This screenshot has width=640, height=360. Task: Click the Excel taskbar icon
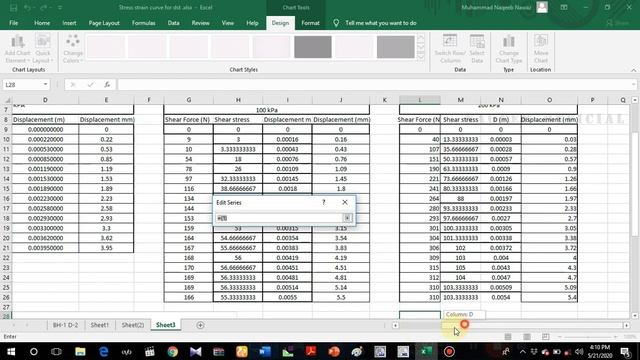426,351
